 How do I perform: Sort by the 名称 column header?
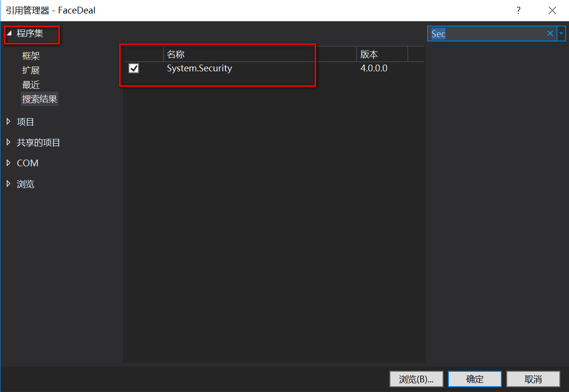click(260, 54)
